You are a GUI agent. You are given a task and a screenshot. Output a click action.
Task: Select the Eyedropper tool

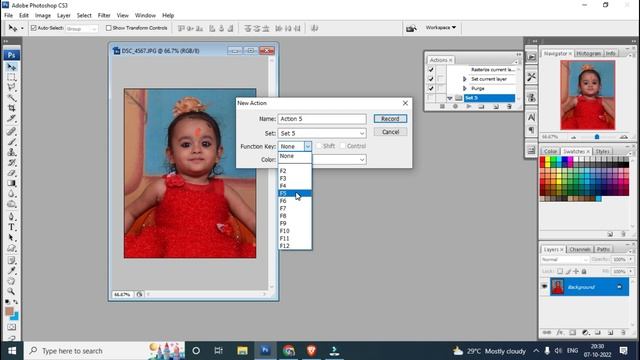coord(11,271)
